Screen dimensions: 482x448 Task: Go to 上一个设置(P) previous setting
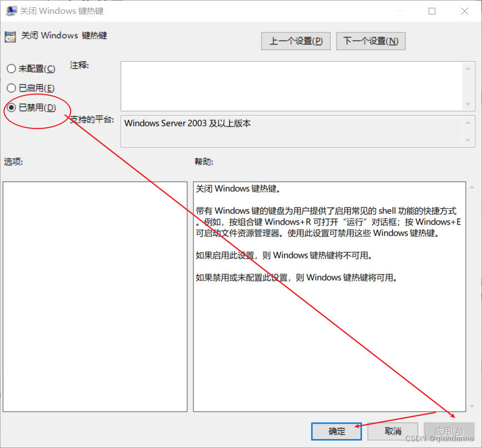[x=296, y=41]
